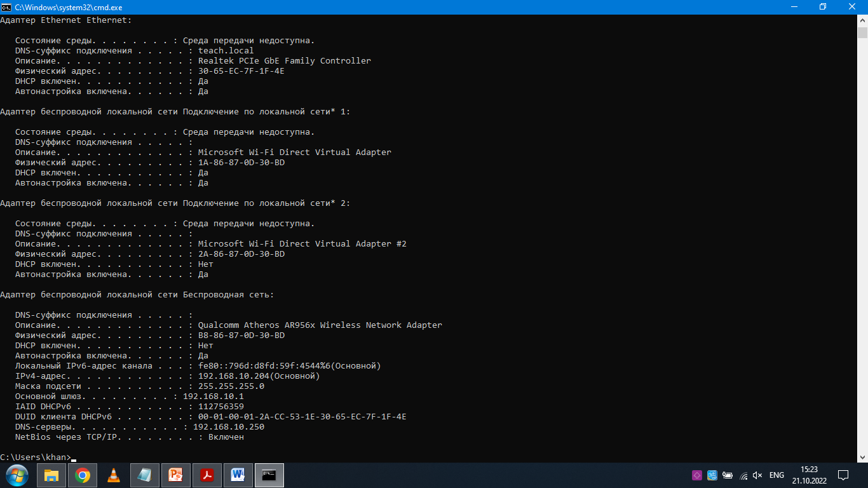This screenshot has width=868, height=488.
Task: Click the subnet mask 255.255.255.0
Action: tap(231, 386)
